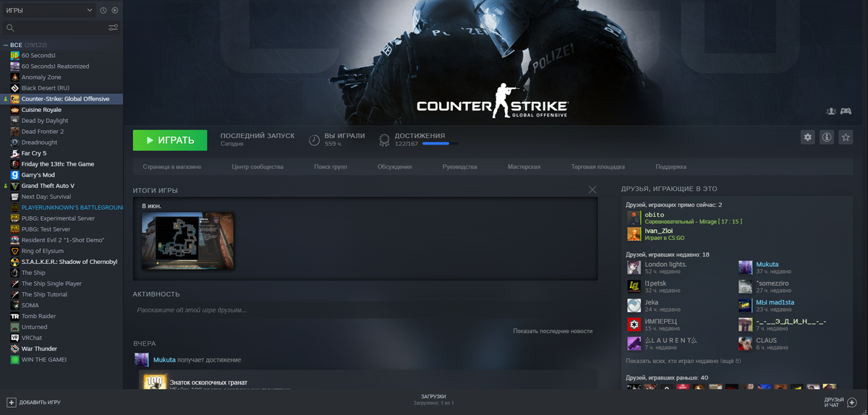Open Страница в магазине tab
Screen dimensions: 868x415
[x=172, y=167]
